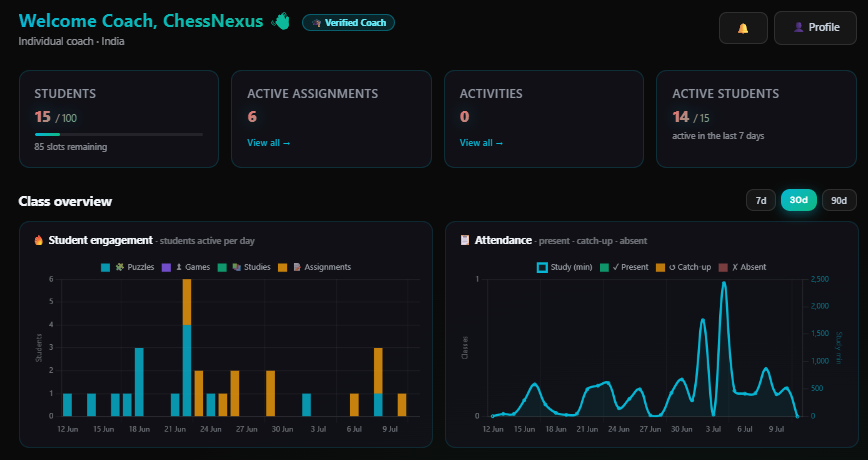Click the Class overview heading
Viewport: 868px width, 460px height.
pyautogui.click(x=65, y=201)
